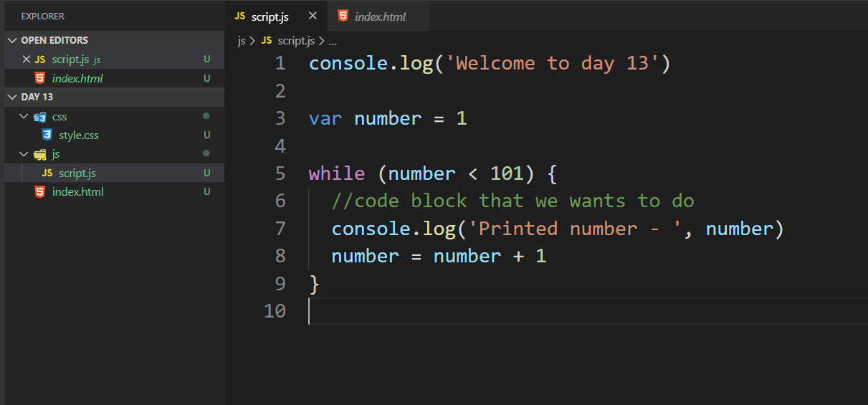Open index.html in the DAY 13 tree
Screen dimensions: 868x405
[78, 192]
